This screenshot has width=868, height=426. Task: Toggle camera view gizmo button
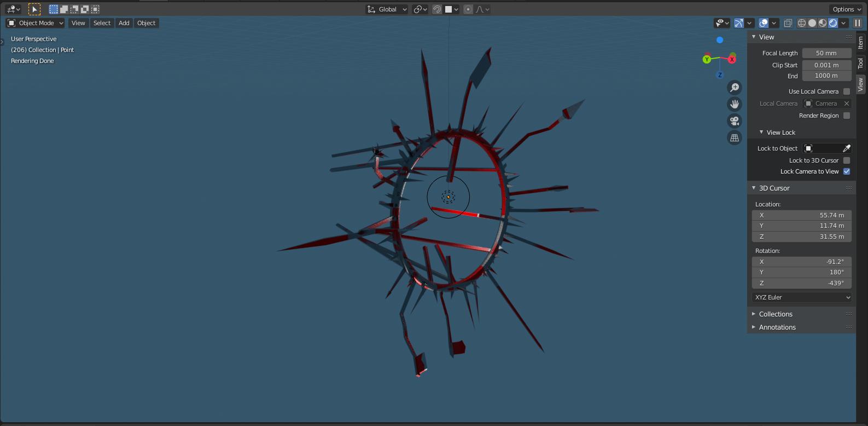click(x=735, y=121)
